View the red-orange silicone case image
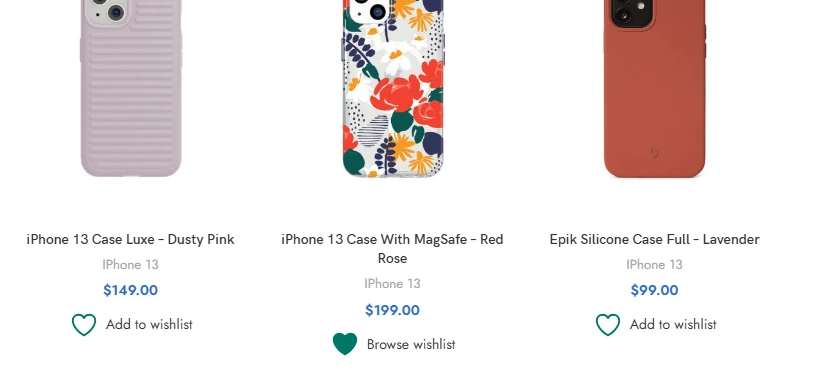The height and width of the screenshot is (379, 813). (654, 88)
